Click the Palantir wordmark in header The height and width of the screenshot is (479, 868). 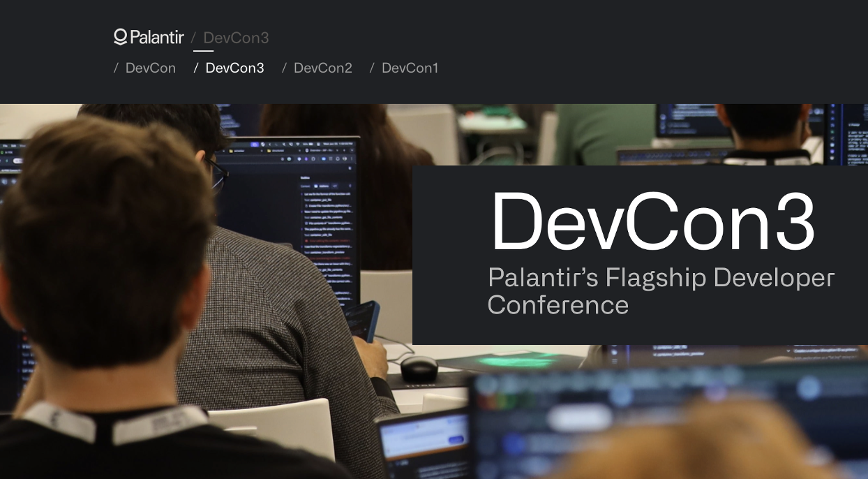tap(157, 37)
